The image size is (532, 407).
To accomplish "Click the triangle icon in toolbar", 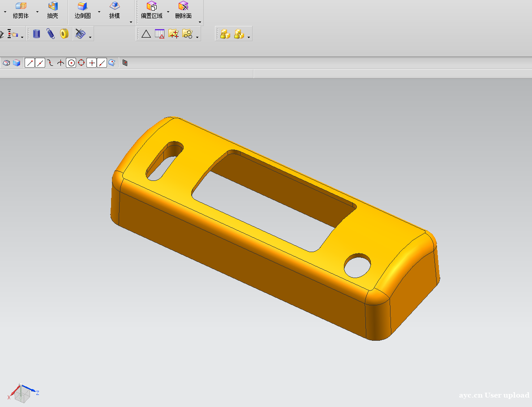I will click(x=146, y=34).
